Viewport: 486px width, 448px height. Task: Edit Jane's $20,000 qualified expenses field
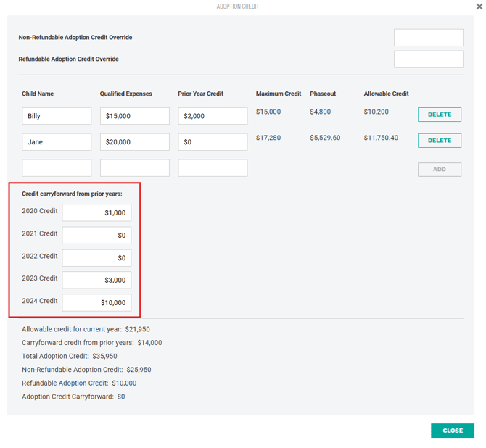tap(134, 142)
